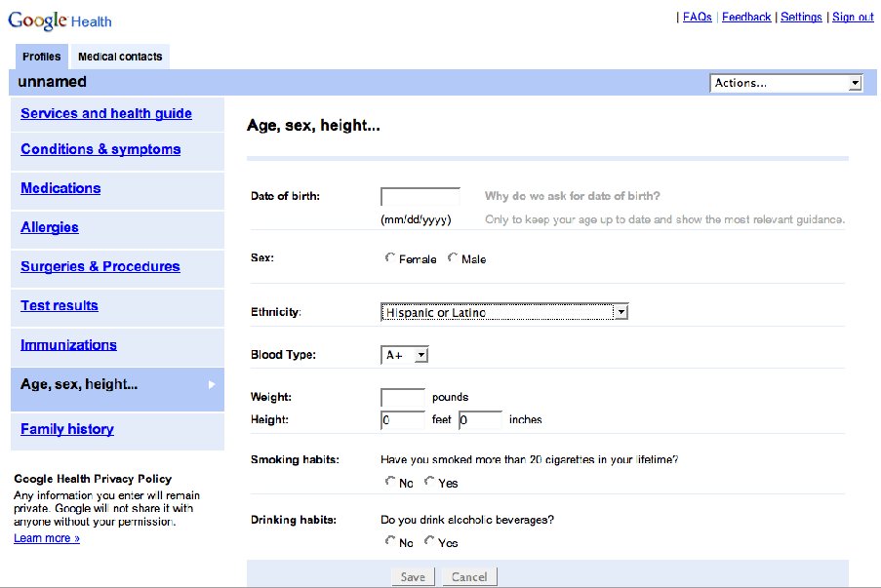Expand the Actions dropdown menu
Screen dimensions: 881x588
click(785, 83)
